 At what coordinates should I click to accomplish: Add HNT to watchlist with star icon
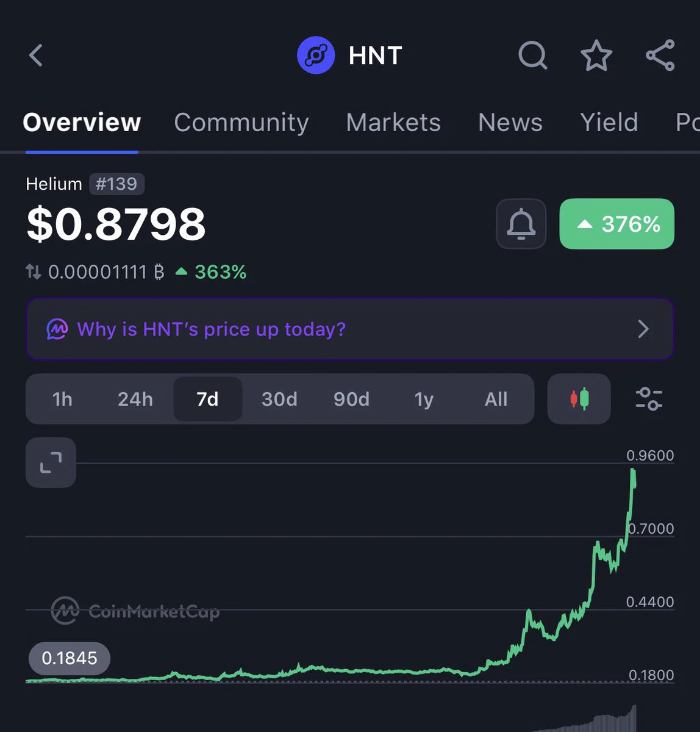click(x=596, y=56)
